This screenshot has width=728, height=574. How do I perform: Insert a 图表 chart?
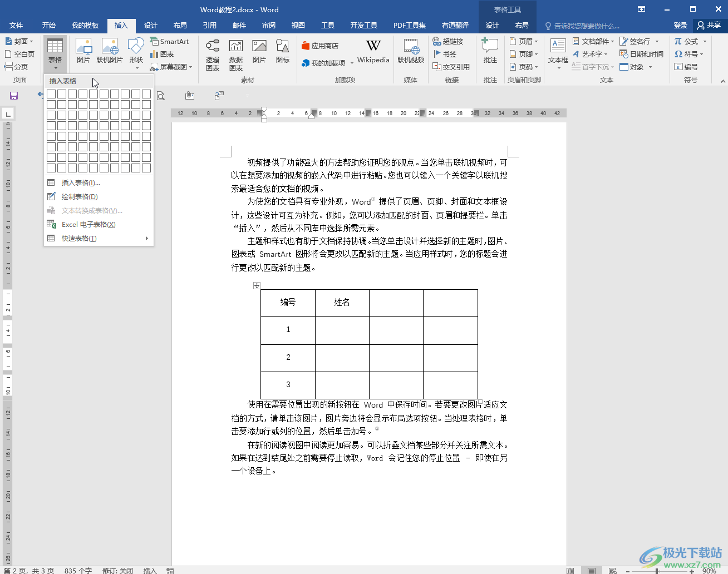pos(163,55)
